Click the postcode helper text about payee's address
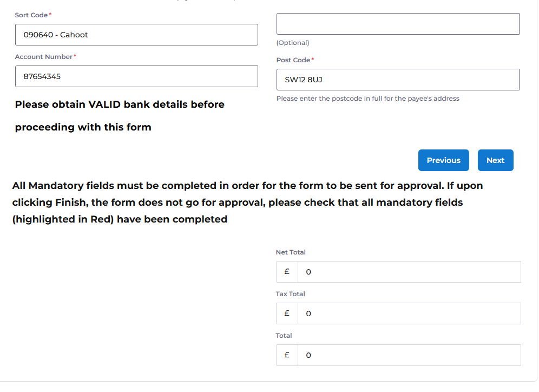The image size is (539, 392). tap(368, 99)
